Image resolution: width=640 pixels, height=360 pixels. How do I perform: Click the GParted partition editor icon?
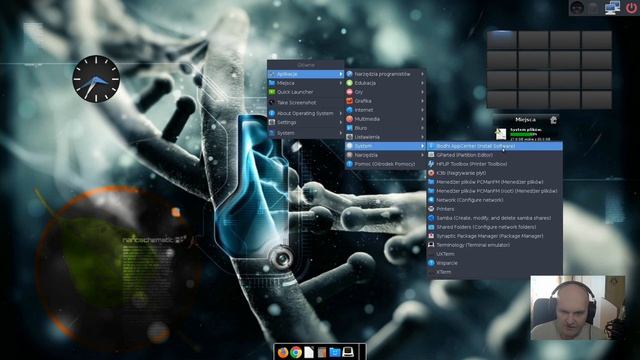click(431, 155)
